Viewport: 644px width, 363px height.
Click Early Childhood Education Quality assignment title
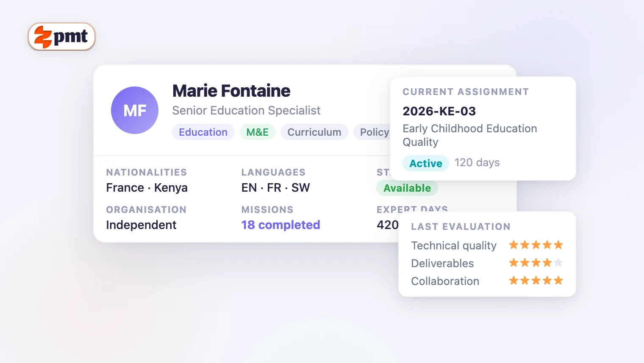[x=470, y=135]
